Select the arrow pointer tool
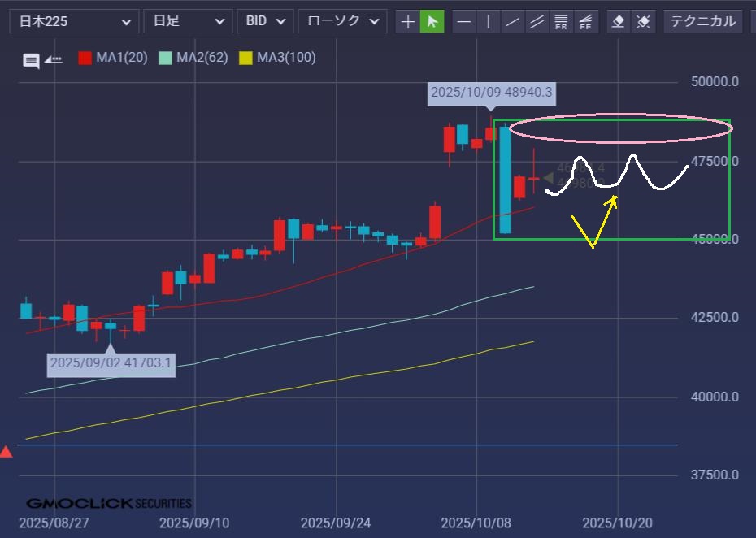Viewport: 756px width, 538px height. click(432, 21)
